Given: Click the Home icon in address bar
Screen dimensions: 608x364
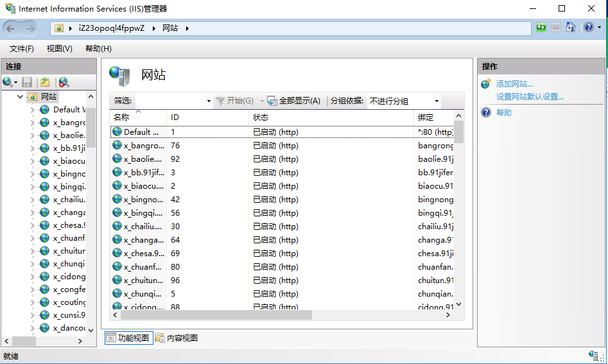Looking at the screenshot, I should pos(570,27).
